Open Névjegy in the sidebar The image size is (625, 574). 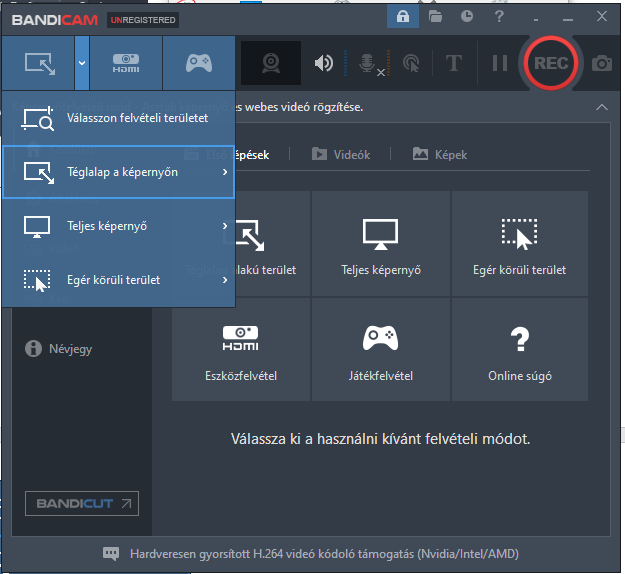(x=59, y=349)
